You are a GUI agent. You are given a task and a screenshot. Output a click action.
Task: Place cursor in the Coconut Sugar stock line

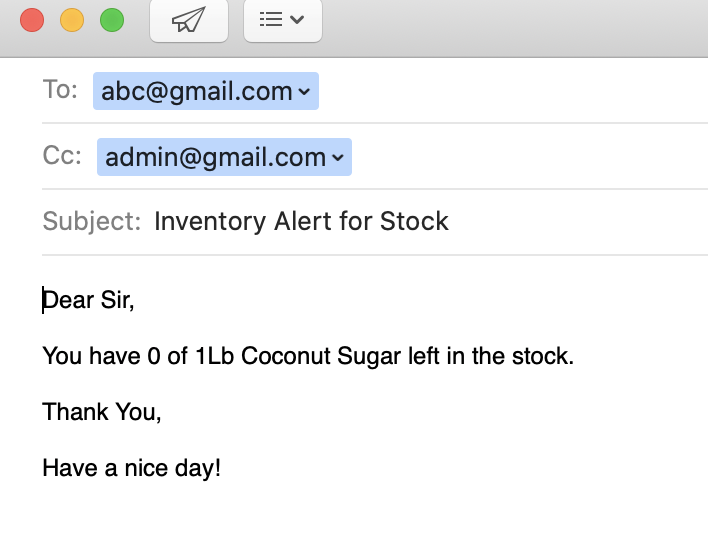pyautogui.click(x=308, y=356)
